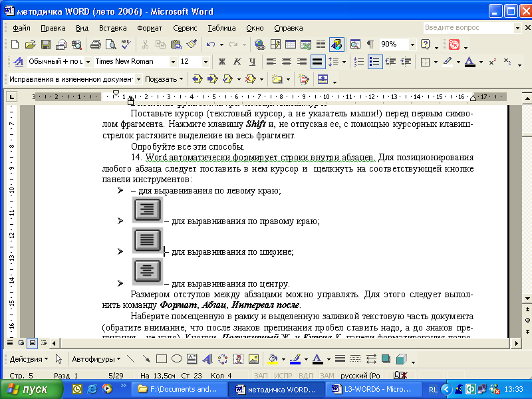Image resolution: width=532 pixels, height=399 pixels.
Task: Insert an Excel worksheet
Action: point(306,45)
